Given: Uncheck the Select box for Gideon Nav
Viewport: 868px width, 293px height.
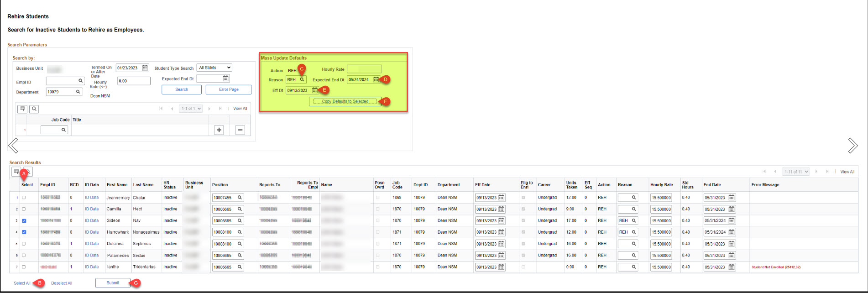Looking at the screenshot, I should click(x=24, y=220).
